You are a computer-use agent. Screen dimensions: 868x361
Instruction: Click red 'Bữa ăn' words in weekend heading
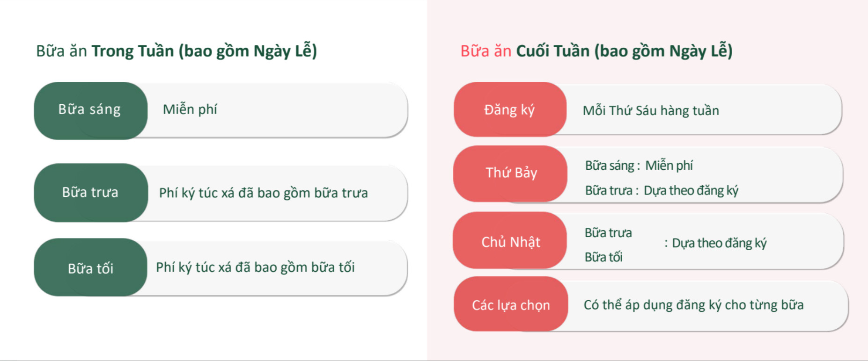pyautogui.click(x=485, y=51)
